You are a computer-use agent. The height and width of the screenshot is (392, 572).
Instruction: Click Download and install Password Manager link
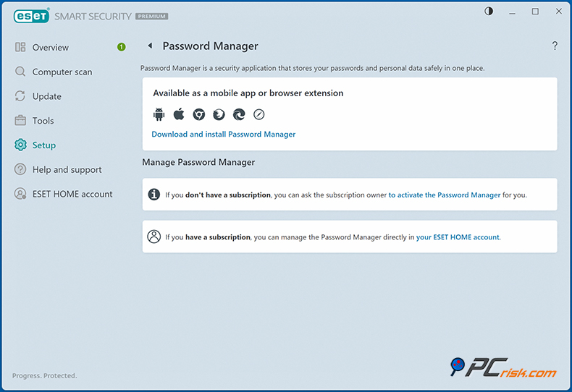[x=223, y=135]
